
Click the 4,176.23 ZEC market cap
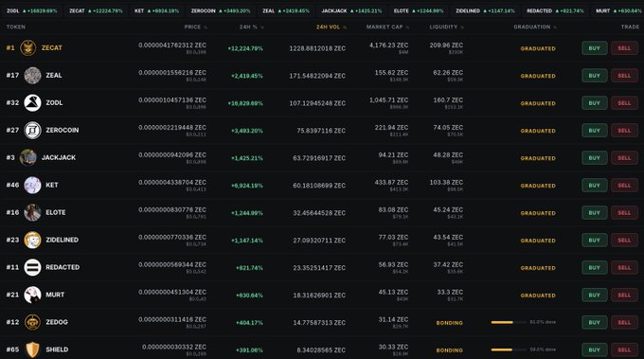(x=388, y=45)
